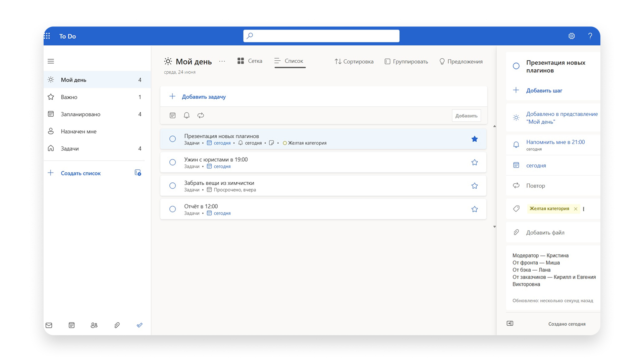
Task: Click the calendar icon beside сегодня in details
Action: pyautogui.click(x=516, y=165)
